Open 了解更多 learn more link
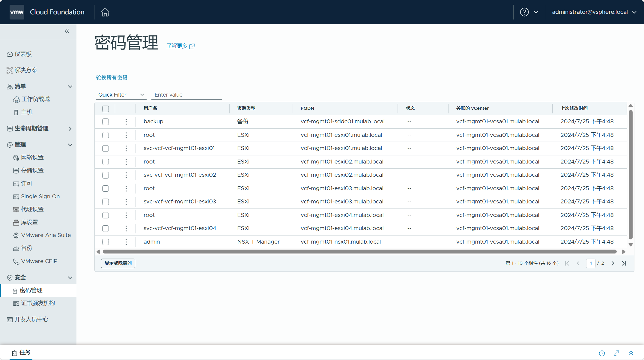The height and width of the screenshot is (360, 644). (x=180, y=46)
